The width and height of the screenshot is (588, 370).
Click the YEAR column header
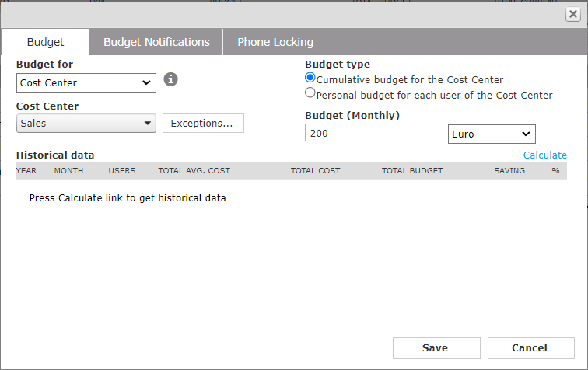[x=26, y=170]
